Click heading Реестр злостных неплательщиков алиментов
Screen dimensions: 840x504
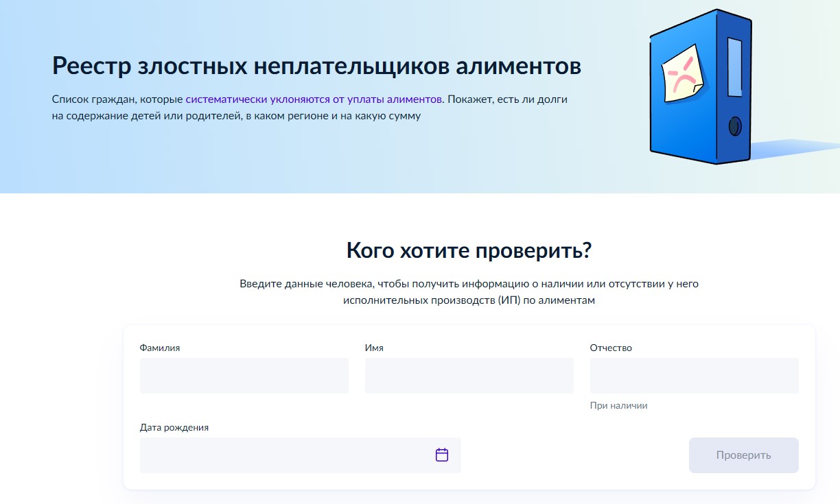click(317, 66)
